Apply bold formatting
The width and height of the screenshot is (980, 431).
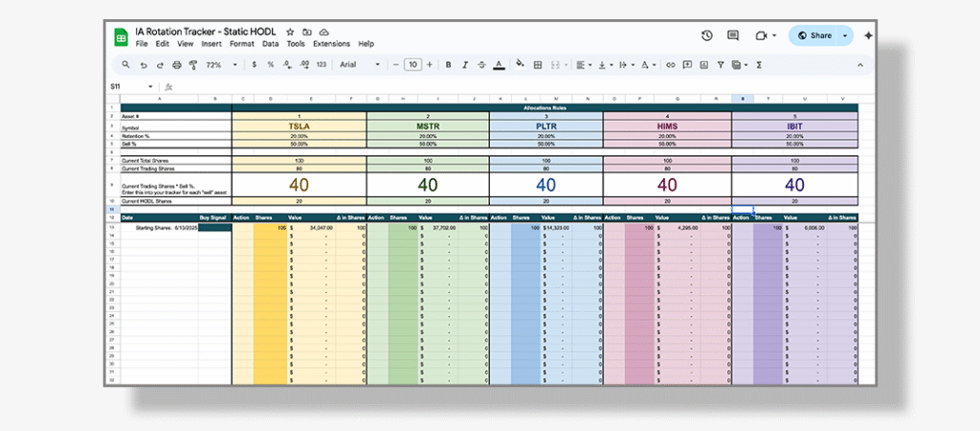coord(448,64)
